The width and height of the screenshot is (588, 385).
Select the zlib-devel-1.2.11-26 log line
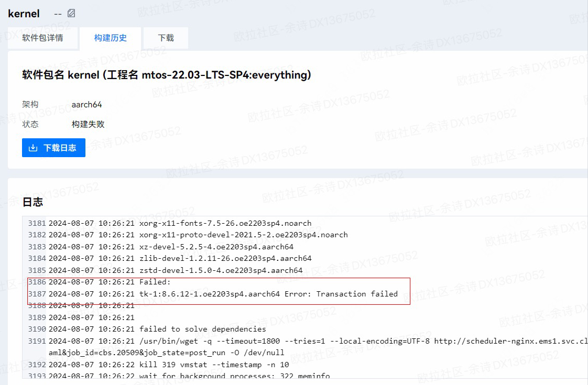pyautogui.click(x=225, y=258)
